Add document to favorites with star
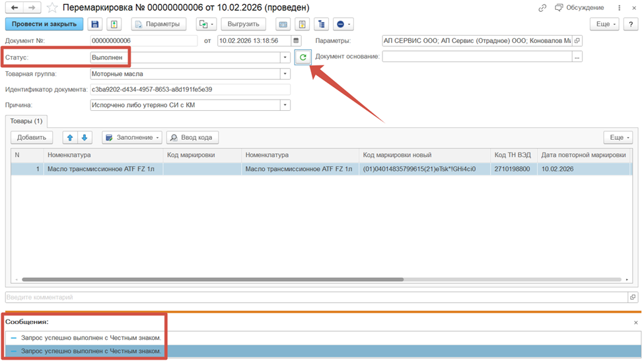Image resolution: width=644 pixels, height=361 pixels. click(x=52, y=8)
